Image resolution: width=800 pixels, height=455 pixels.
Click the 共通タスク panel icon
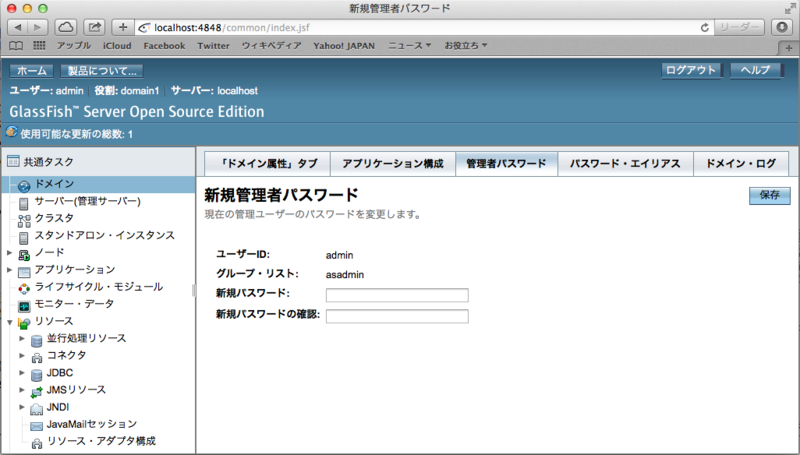(13, 162)
